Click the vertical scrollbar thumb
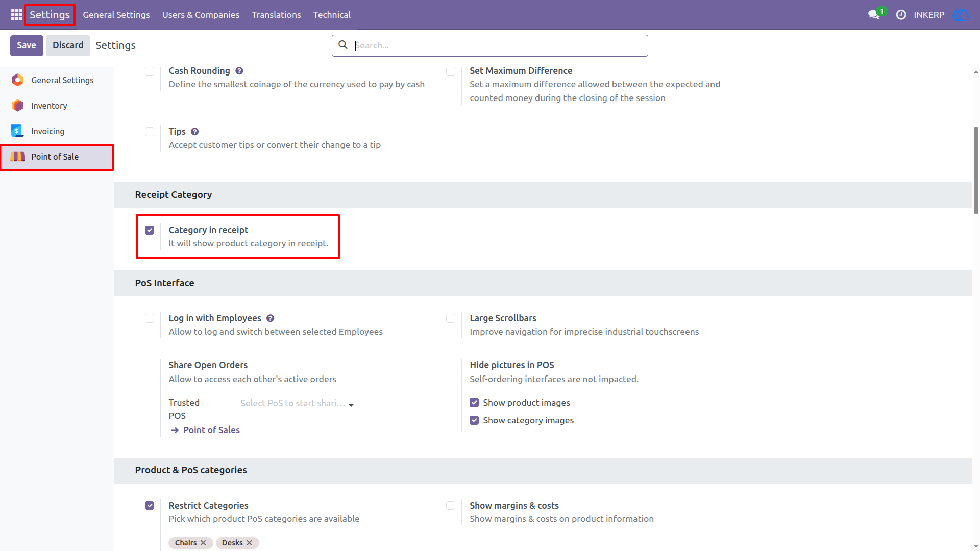 pyautogui.click(x=976, y=170)
